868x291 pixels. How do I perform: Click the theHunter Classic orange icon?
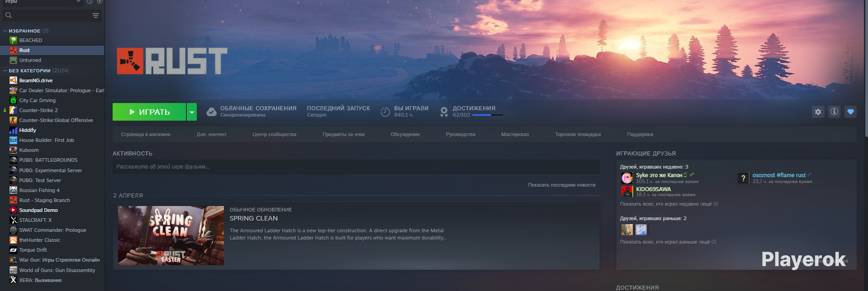click(13, 240)
